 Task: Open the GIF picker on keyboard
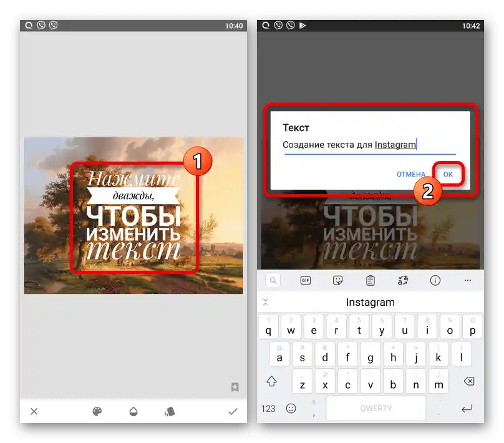tap(306, 280)
